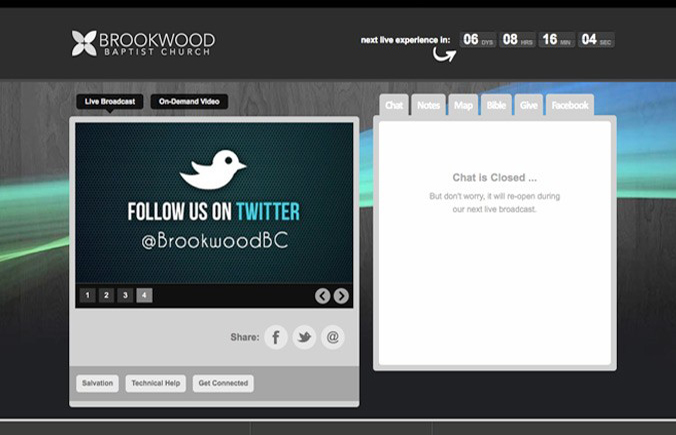The height and width of the screenshot is (435, 676).
Task: Open the Chat tab
Action: tap(394, 105)
